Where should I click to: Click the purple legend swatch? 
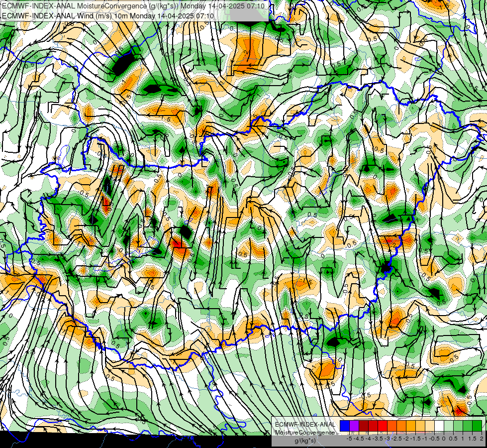[x=354, y=426]
